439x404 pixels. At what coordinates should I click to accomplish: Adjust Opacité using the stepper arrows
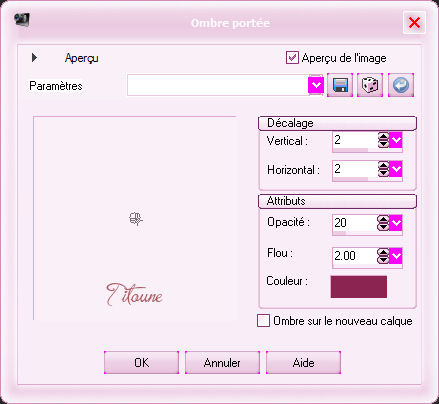coord(383,223)
